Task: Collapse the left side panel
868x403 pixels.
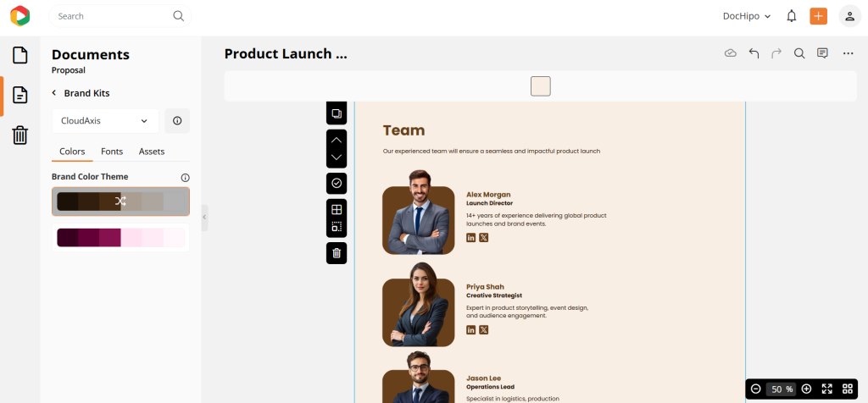Action: coord(204,218)
